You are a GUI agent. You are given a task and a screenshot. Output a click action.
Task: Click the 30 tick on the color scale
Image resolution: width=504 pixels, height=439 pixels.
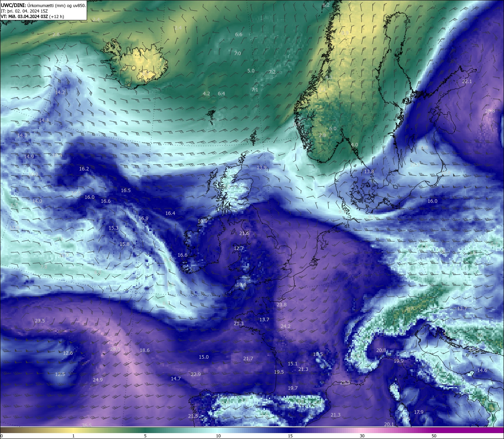pos(362,436)
